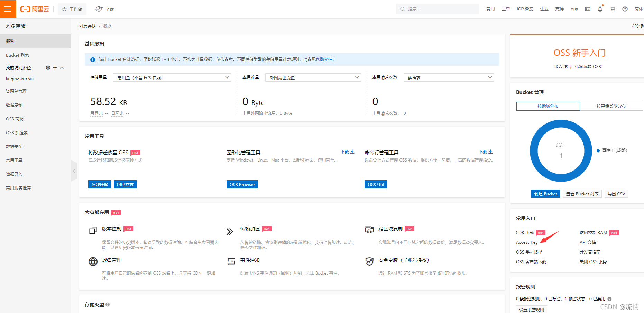Click the 域名管理 globe icon
The height and width of the screenshot is (313, 644).
93,261
